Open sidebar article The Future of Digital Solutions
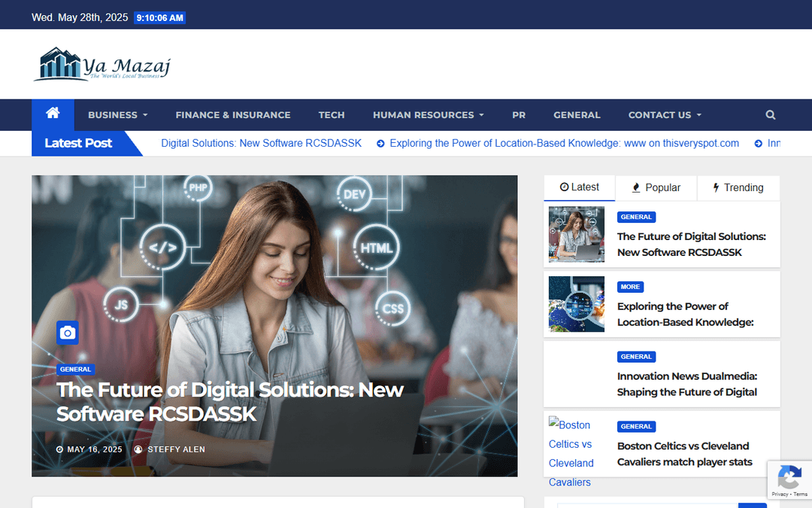The image size is (812, 508). (692, 244)
